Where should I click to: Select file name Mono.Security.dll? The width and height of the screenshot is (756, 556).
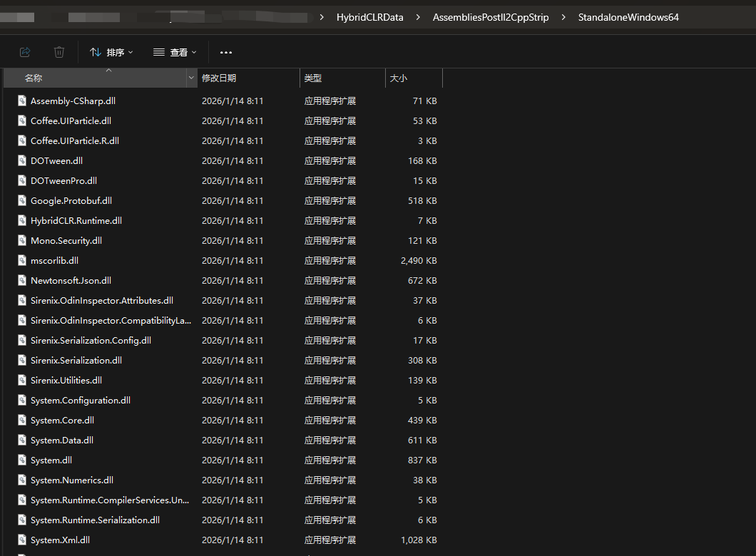coord(66,240)
